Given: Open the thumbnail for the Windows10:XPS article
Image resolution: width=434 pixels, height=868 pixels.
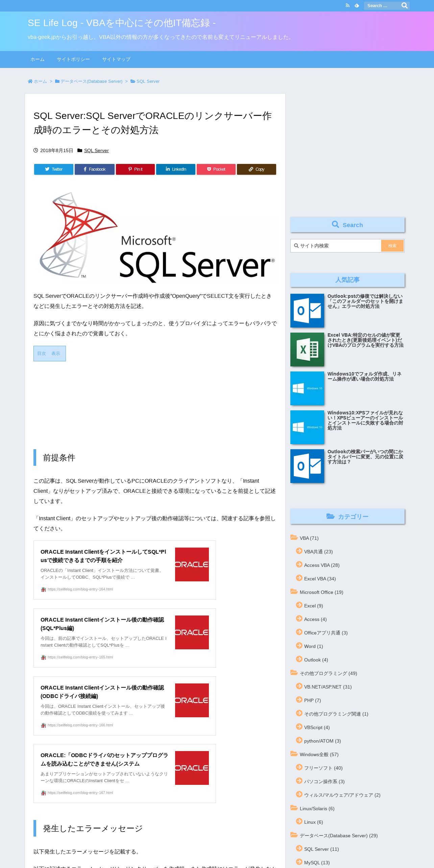Looking at the screenshot, I should coord(307,427).
